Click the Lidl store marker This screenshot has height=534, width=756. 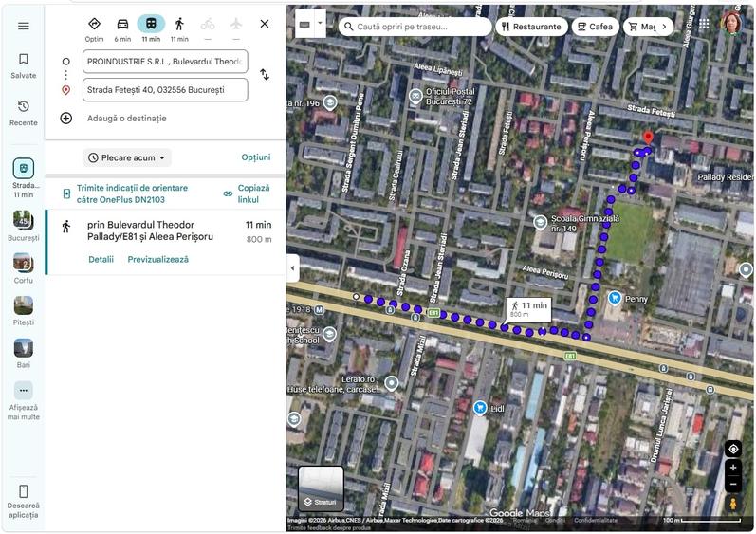[x=479, y=408]
